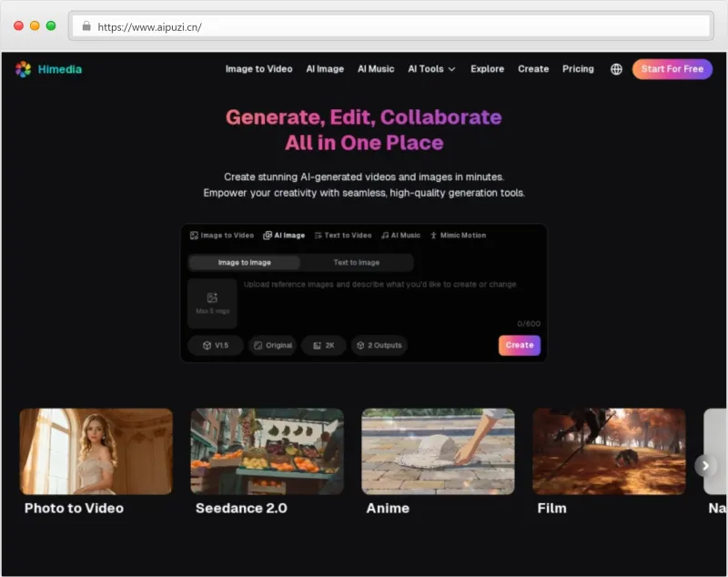
Task: Open the Pricing menu item
Action: coord(578,69)
